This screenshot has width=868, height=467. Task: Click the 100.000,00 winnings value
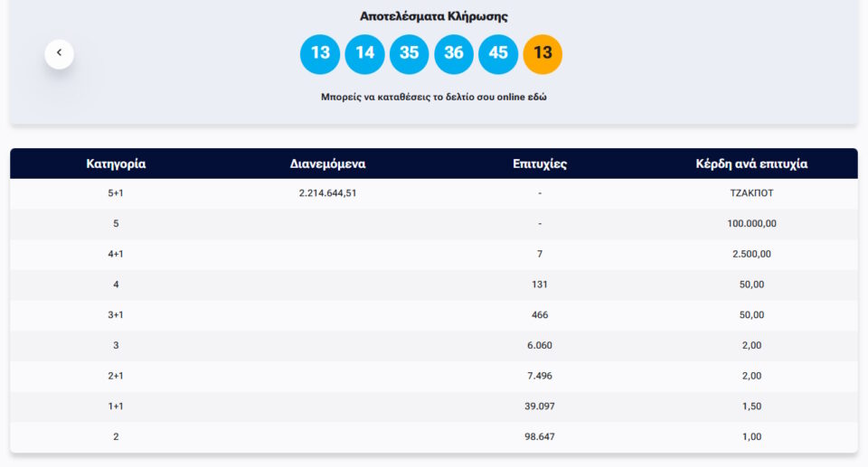pos(750,224)
